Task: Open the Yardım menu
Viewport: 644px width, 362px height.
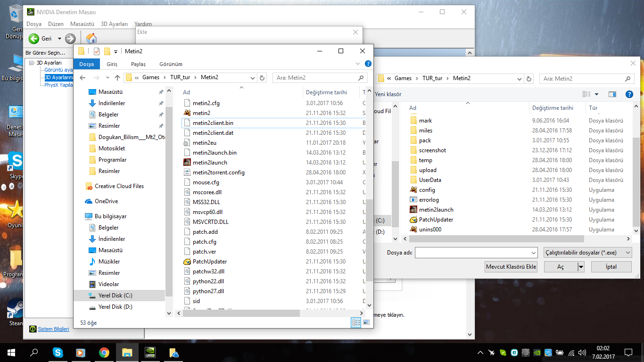Action: [143, 24]
